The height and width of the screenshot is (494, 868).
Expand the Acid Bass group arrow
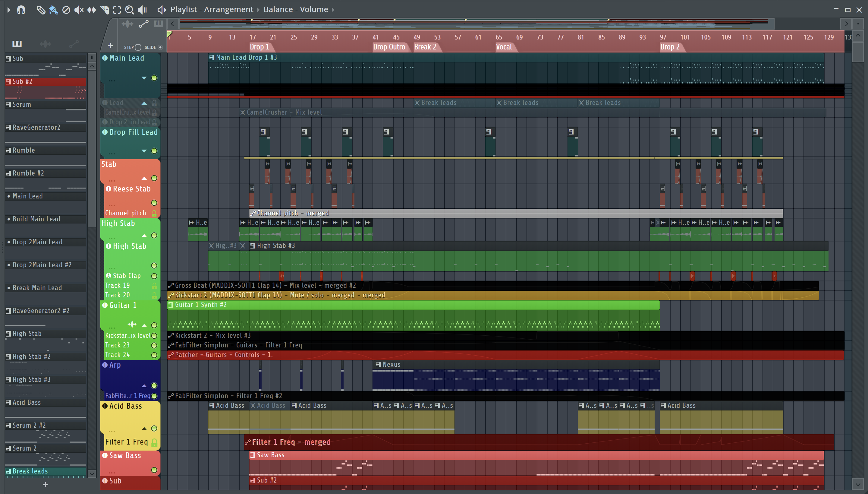(144, 429)
